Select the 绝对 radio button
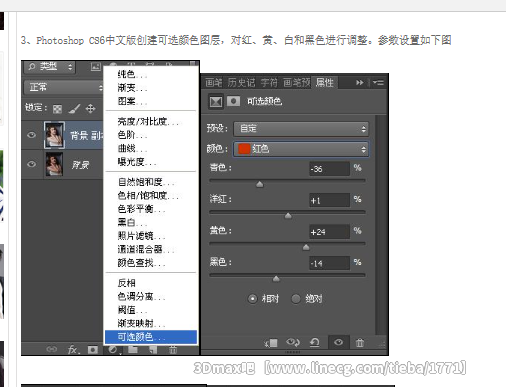Screen dimensions: 506x387 pos(296,299)
